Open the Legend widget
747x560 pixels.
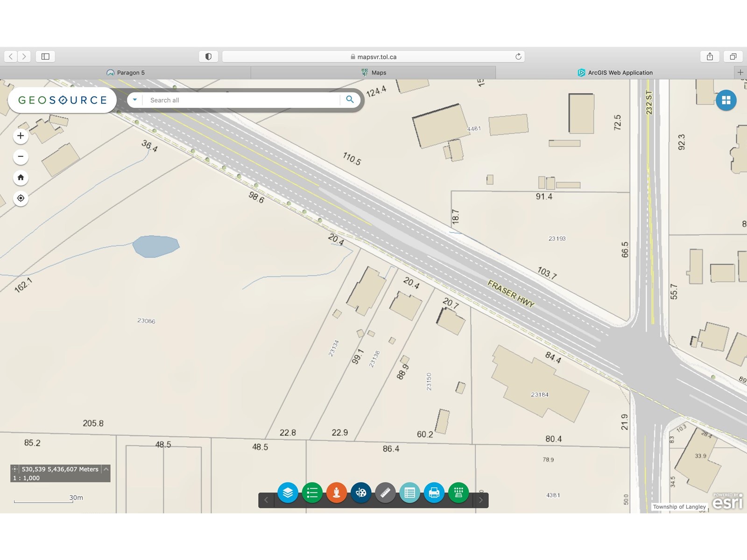312,493
